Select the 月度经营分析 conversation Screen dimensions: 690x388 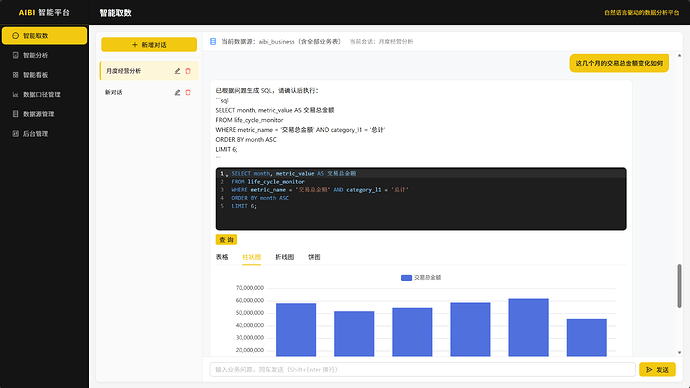pos(149,71)
